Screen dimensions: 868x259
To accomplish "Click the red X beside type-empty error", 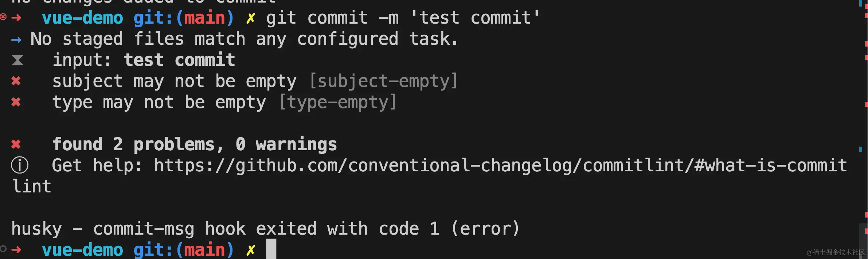I will 16,102.
